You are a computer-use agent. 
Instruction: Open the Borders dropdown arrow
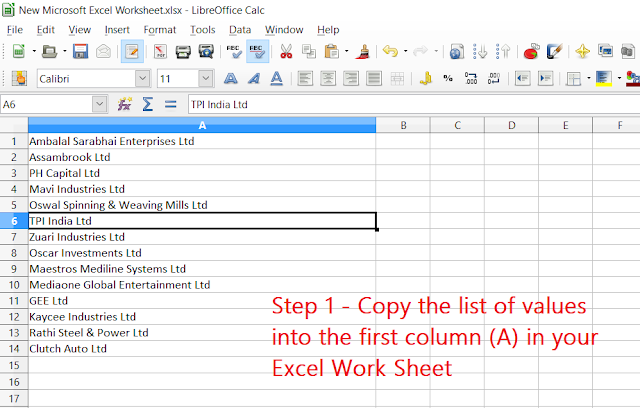589,78
